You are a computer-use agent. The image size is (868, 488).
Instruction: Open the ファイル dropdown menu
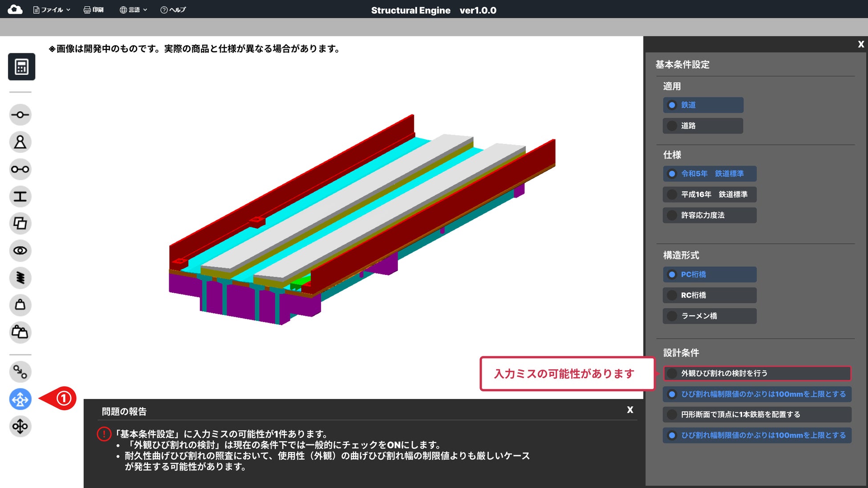pos(52,10)
